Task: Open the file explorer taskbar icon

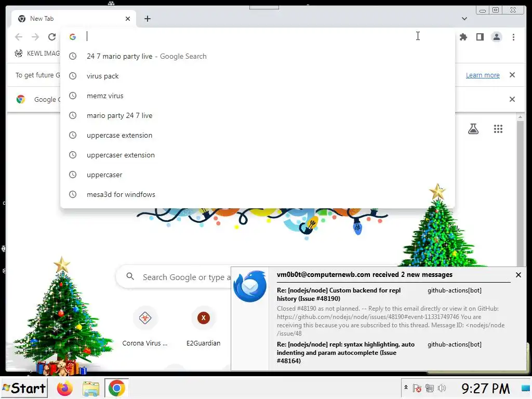Action: (91, 389)
